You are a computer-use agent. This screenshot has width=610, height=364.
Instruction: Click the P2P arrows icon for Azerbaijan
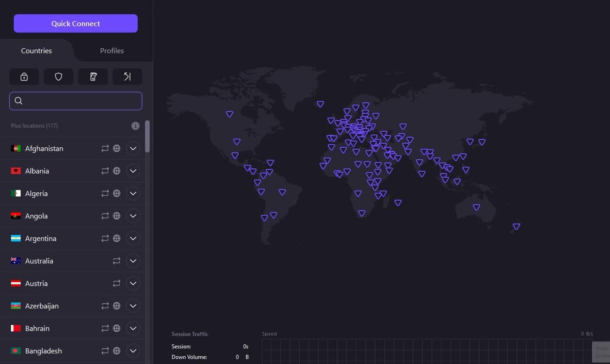[x=105, y=306]
